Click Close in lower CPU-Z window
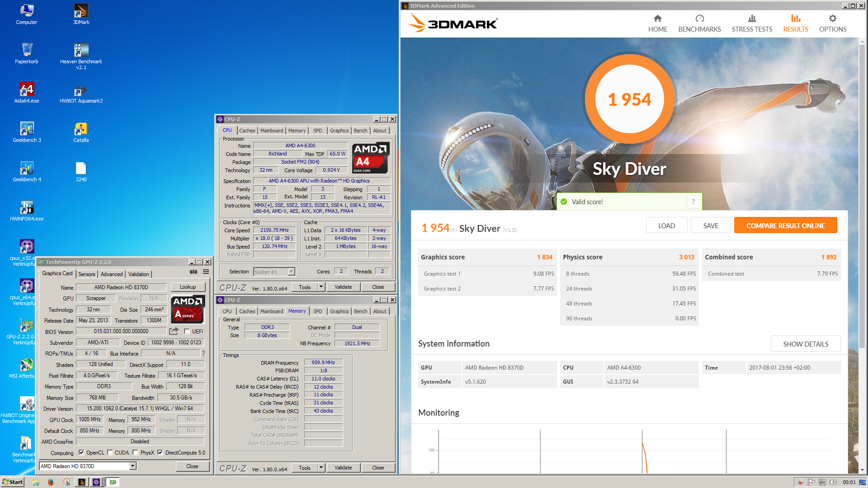The width and height of the screenshot is (868, 488). pos(378,468)
